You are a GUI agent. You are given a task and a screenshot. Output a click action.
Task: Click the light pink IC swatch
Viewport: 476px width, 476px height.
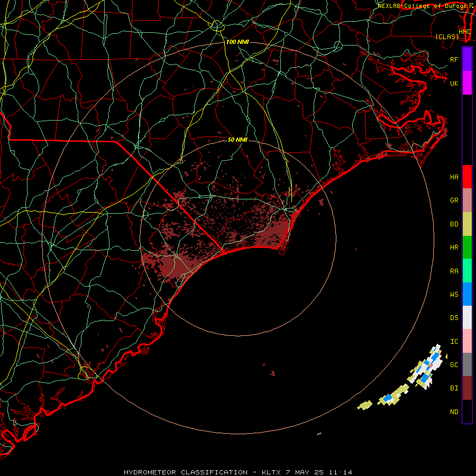click(467, 341)
